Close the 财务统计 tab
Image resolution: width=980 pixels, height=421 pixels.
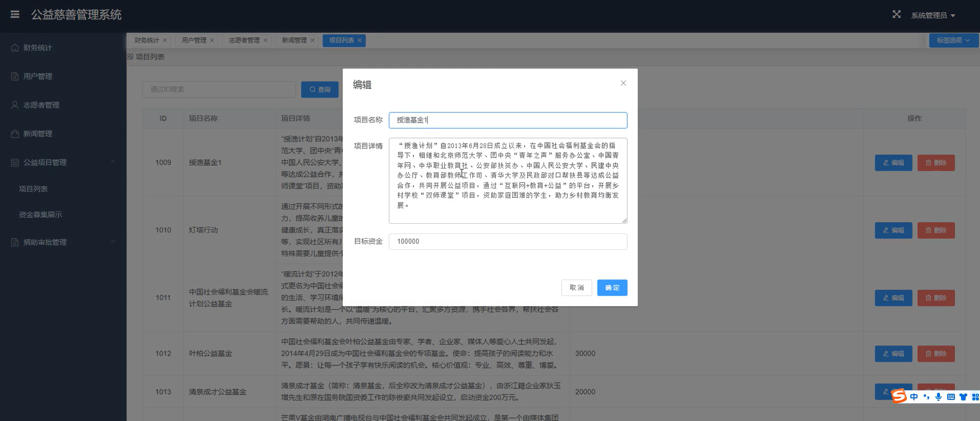coord(165,40)
